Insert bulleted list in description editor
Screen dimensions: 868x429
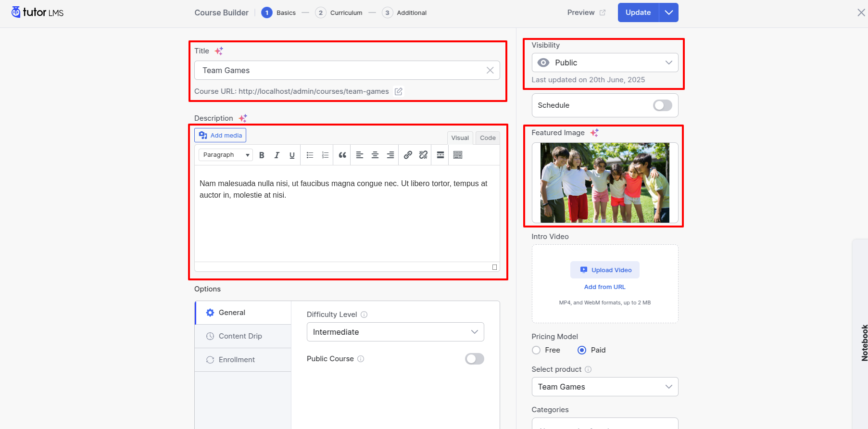(x=310, y=155)
